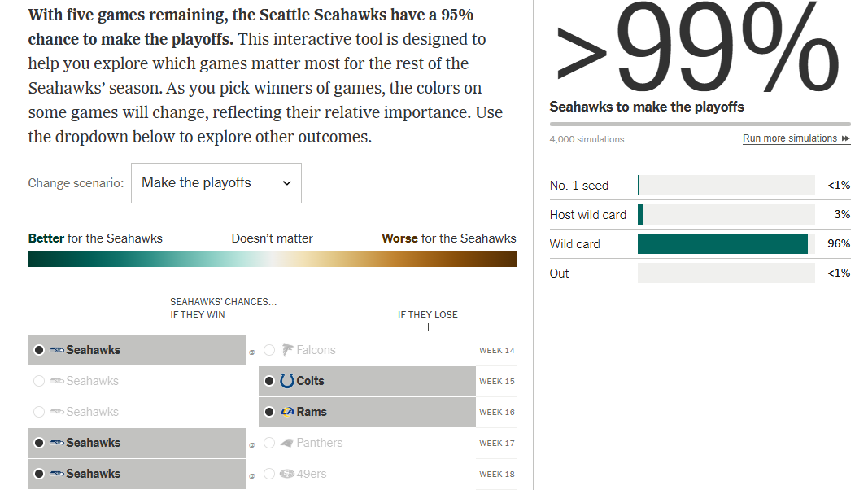
Task: Click the Better-to-Worse color gradient bar
Action: (x=272, y=259)
